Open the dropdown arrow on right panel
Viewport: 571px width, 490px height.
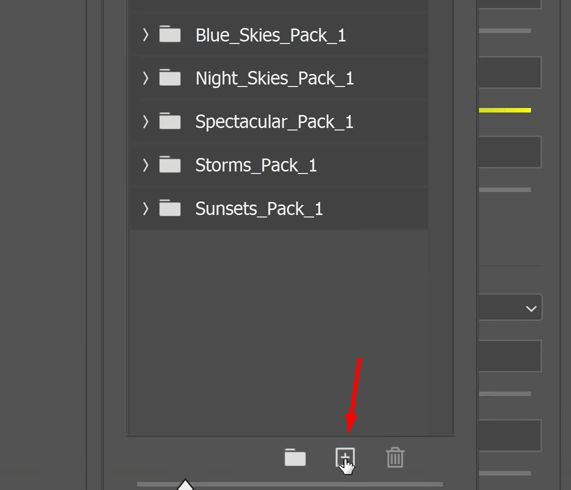click(x=531, y=309)
